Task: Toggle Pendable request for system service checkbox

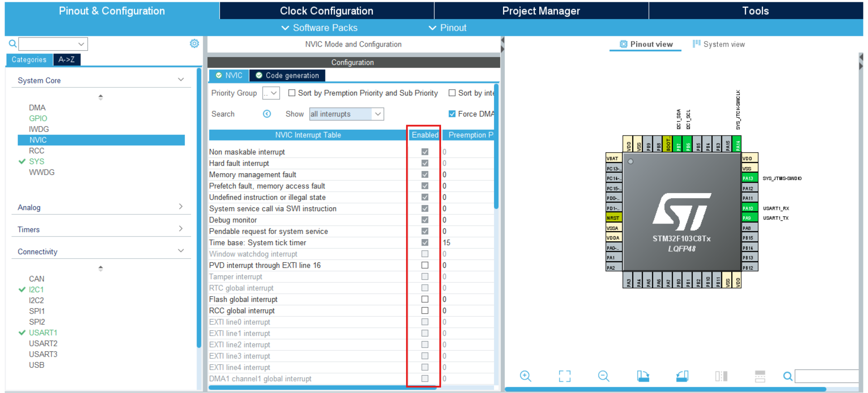Action: click(425, 231)
